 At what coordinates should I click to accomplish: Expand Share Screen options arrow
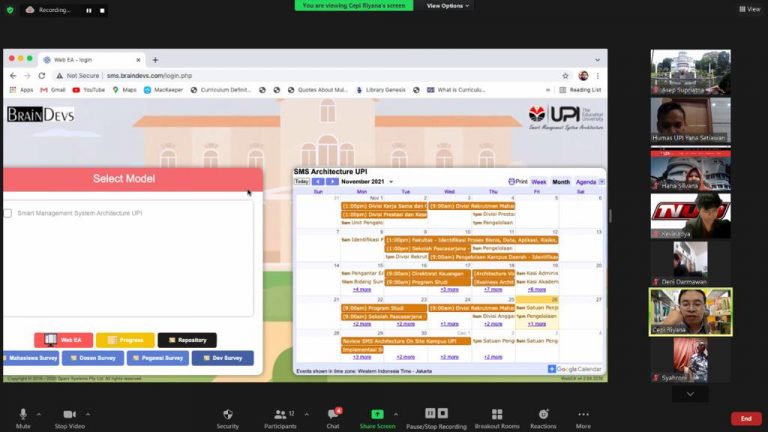point(396,414)
